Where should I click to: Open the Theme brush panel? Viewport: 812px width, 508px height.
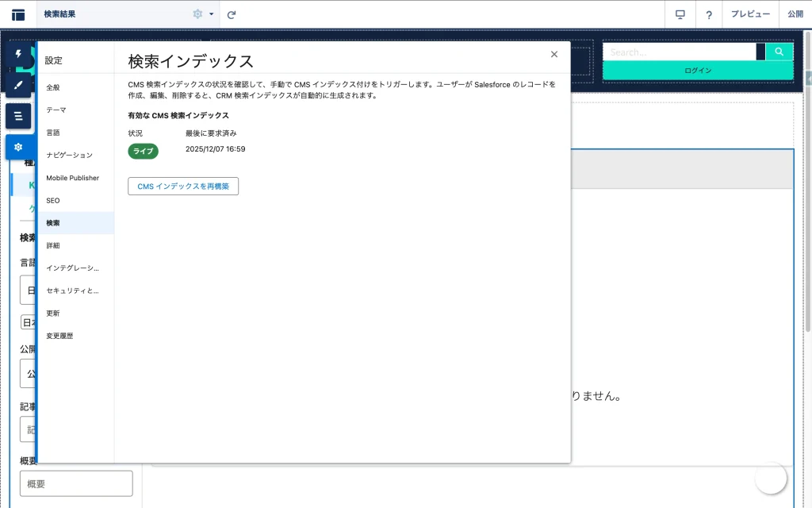coord(18,85)
